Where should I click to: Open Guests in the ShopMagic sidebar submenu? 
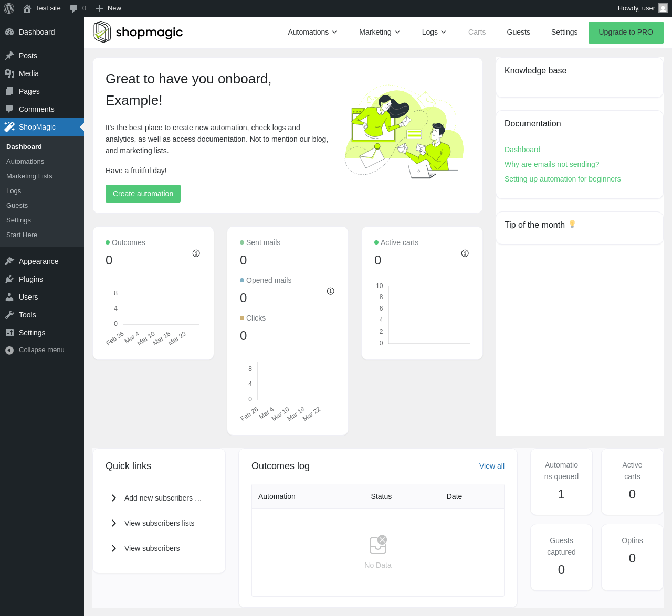17,206
